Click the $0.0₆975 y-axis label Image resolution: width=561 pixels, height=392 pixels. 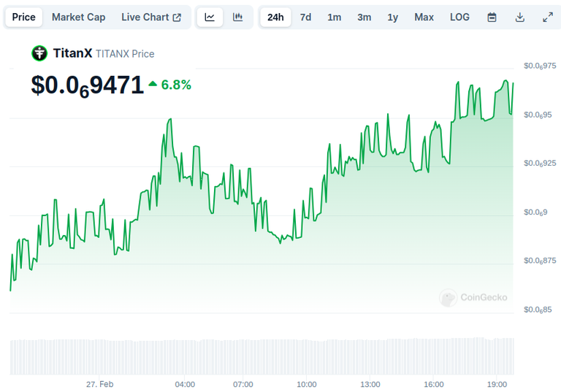(540, 66)
